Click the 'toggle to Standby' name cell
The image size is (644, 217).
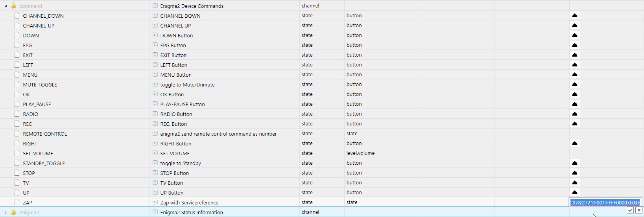point(181,163)
